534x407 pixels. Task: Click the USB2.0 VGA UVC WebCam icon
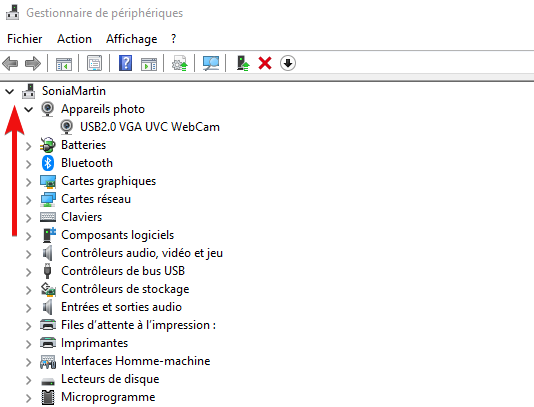pyautogui.click(x=66, y=127)
